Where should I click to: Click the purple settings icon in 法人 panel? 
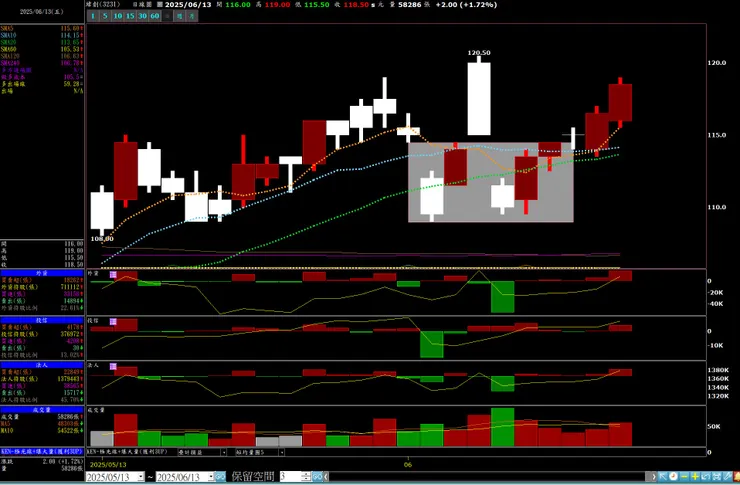[x=113, y=366]
